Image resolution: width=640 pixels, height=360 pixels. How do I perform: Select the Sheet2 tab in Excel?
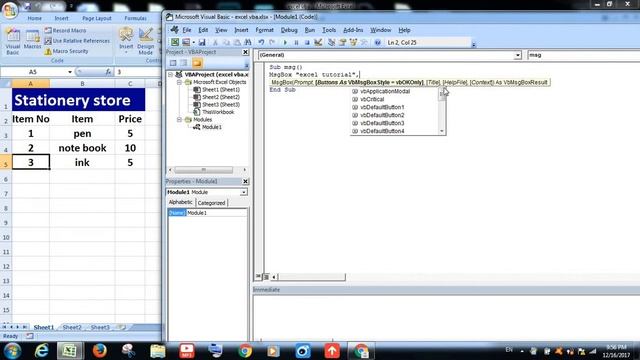point(72,327)
